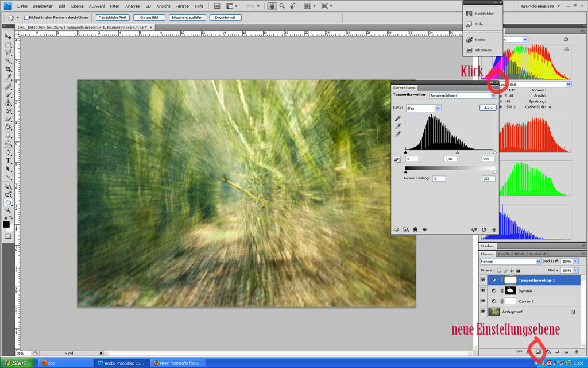Select the Crop tool

pyautogui.click(x=8, y=70)
